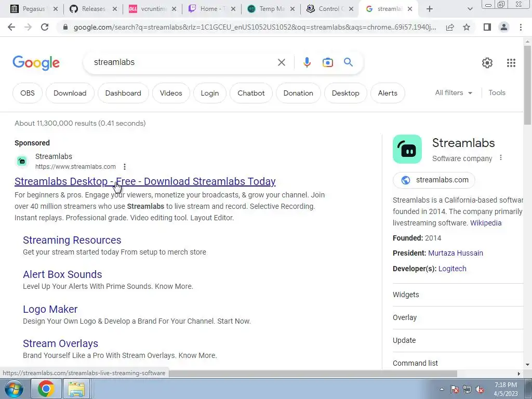
Task: Expand the Widgets row in knowledge panel
Action: (x=458, y=295)
